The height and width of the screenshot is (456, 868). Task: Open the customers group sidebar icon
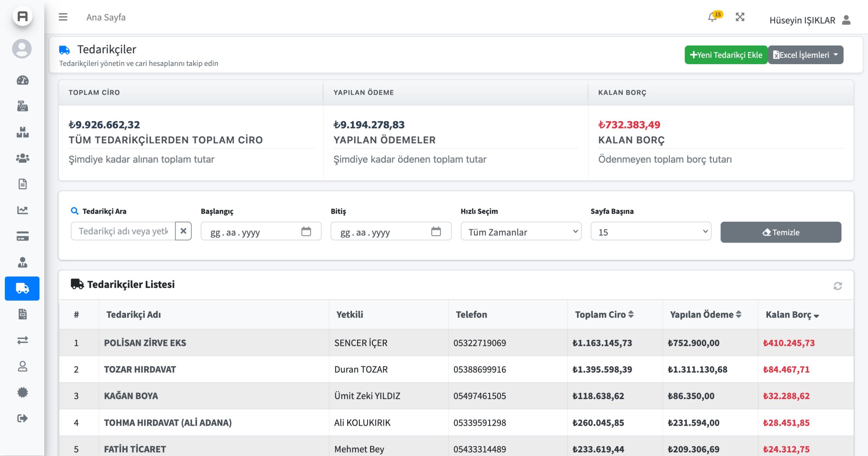(23, 158)
